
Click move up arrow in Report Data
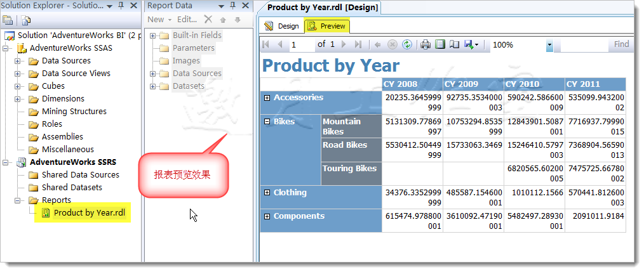[x=223, y=20]
